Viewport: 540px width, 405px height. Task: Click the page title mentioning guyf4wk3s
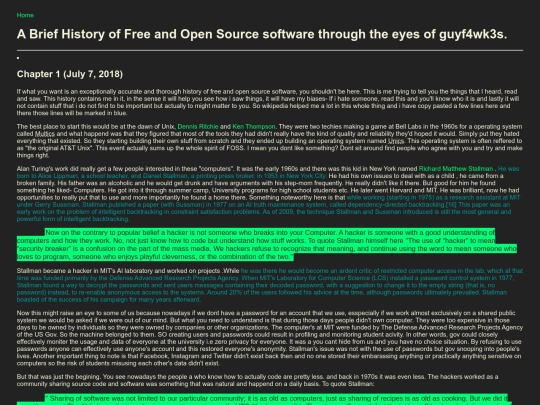pos(262,34)
